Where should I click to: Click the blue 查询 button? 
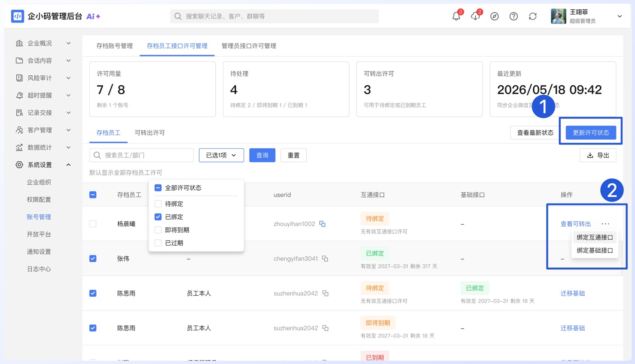(262, 155)
